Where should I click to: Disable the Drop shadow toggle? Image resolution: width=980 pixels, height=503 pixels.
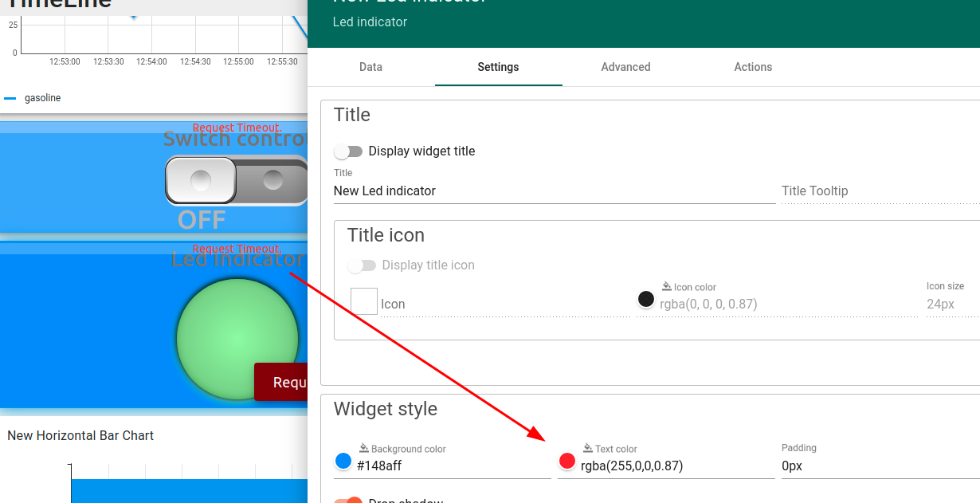[x=347, y=500]
